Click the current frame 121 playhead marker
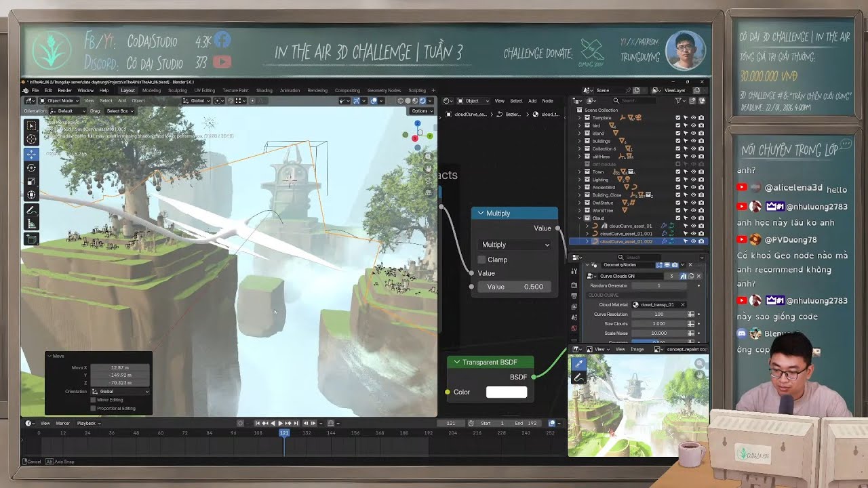 (284, 433)
